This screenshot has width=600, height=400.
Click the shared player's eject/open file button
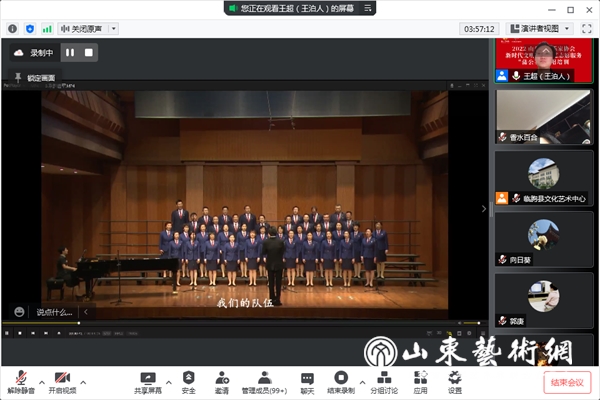[x=59, y=333]
